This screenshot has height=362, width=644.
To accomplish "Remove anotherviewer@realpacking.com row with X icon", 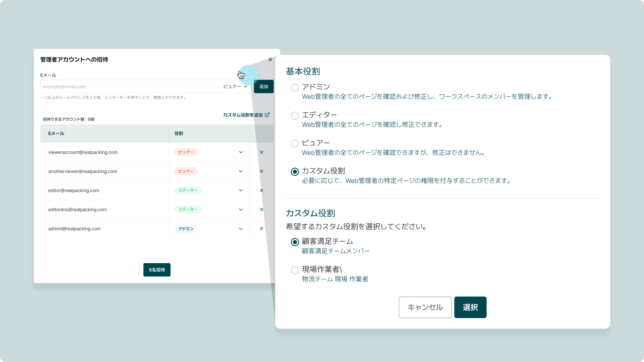I will (261, 171).
